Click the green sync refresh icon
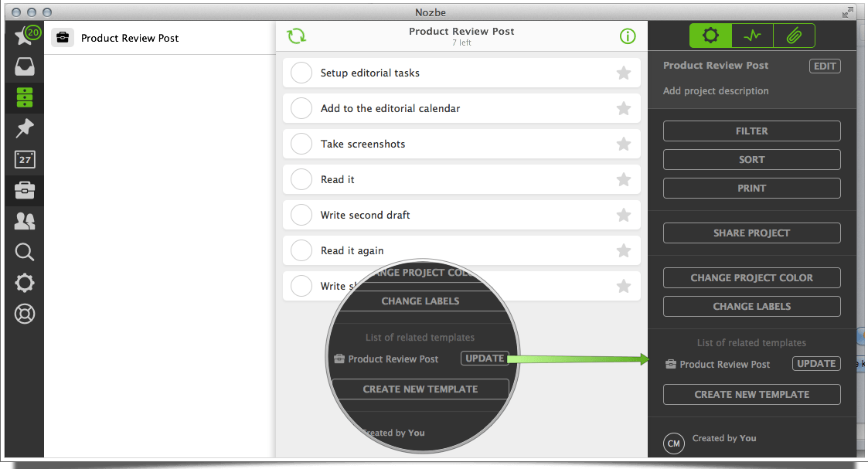 pyautogui.click(x=297, y=36)
